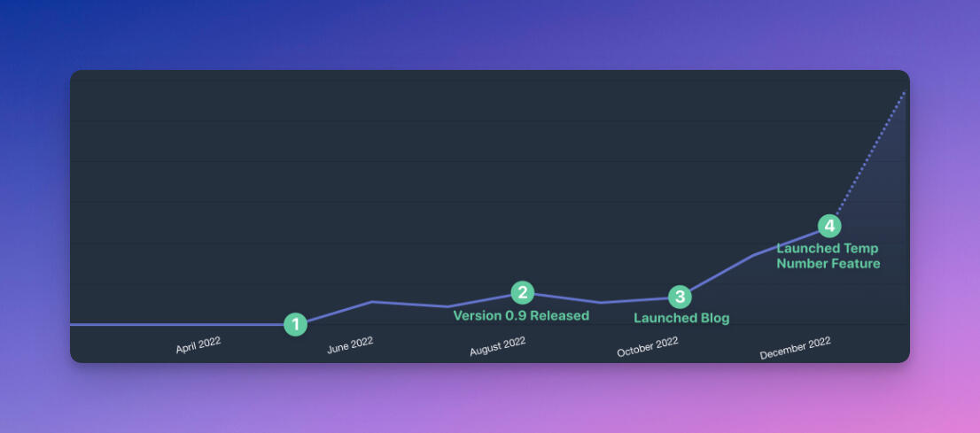980x433 pixels.
Task: Select the August 2022 axis label
Action: (x=497, y=347)
